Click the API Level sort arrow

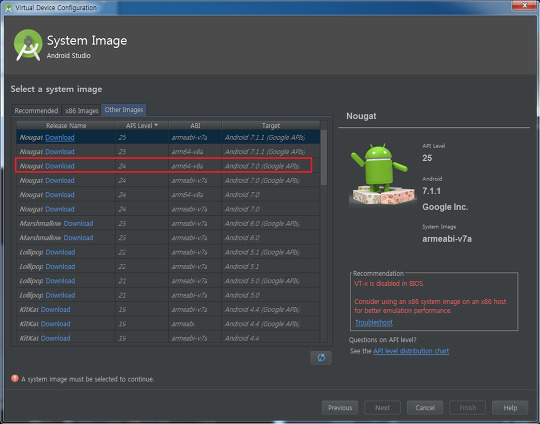(x=156, y=125)
